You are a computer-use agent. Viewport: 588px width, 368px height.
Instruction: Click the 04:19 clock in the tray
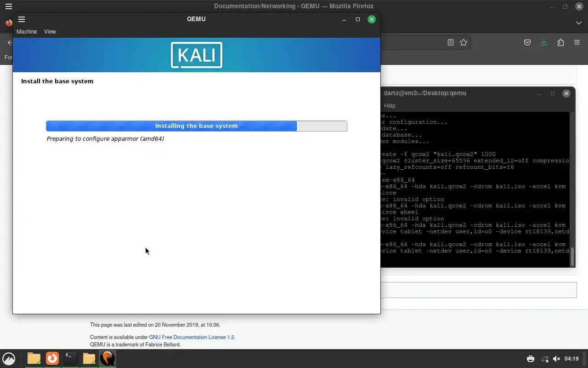[571, 359]
